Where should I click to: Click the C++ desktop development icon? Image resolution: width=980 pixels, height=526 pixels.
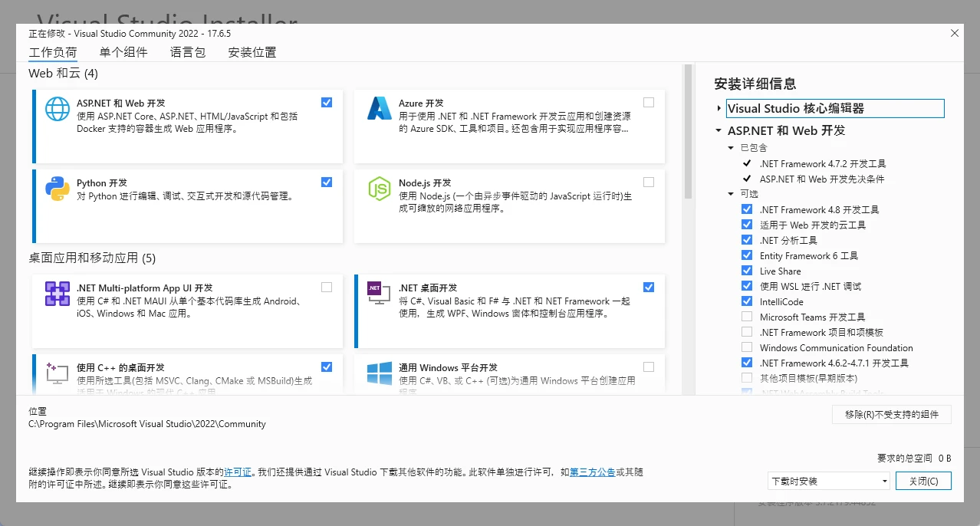pos(58,373)
